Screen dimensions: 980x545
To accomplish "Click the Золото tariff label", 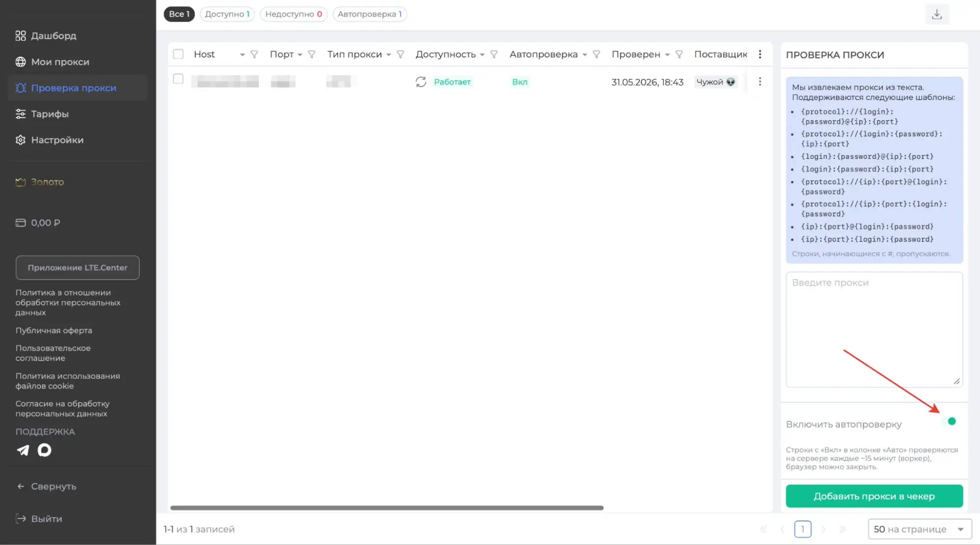I will coord(48,182).
